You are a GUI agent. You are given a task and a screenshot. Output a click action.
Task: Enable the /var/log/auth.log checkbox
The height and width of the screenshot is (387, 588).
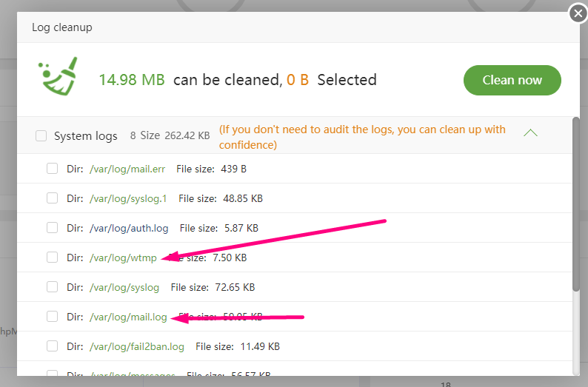(52, 228)
